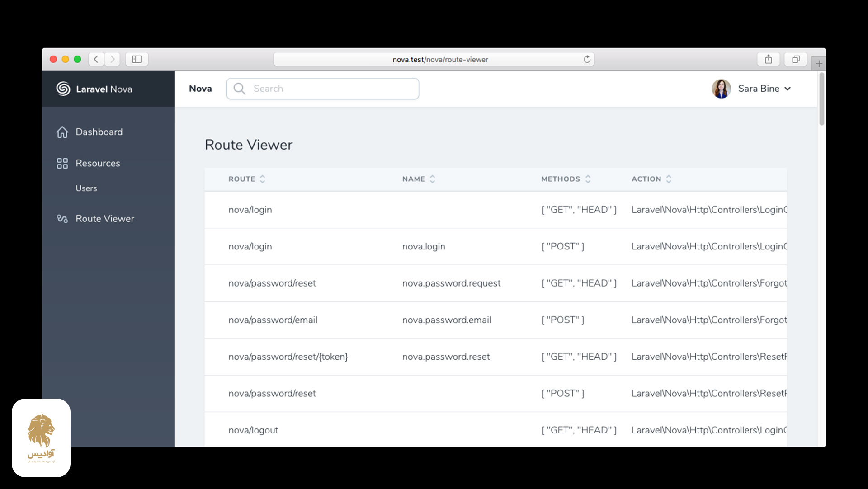Click Sara Bine's avatar photo

tap(721, 89)
